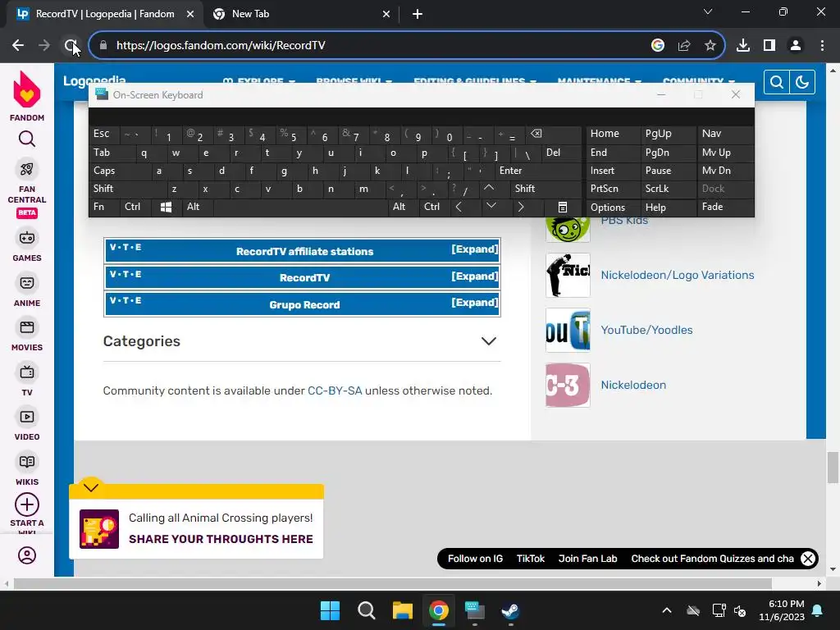Open File Explorer from taskbar
The width and height of the screenshot is (840, 630).
[x=402, y=610]
